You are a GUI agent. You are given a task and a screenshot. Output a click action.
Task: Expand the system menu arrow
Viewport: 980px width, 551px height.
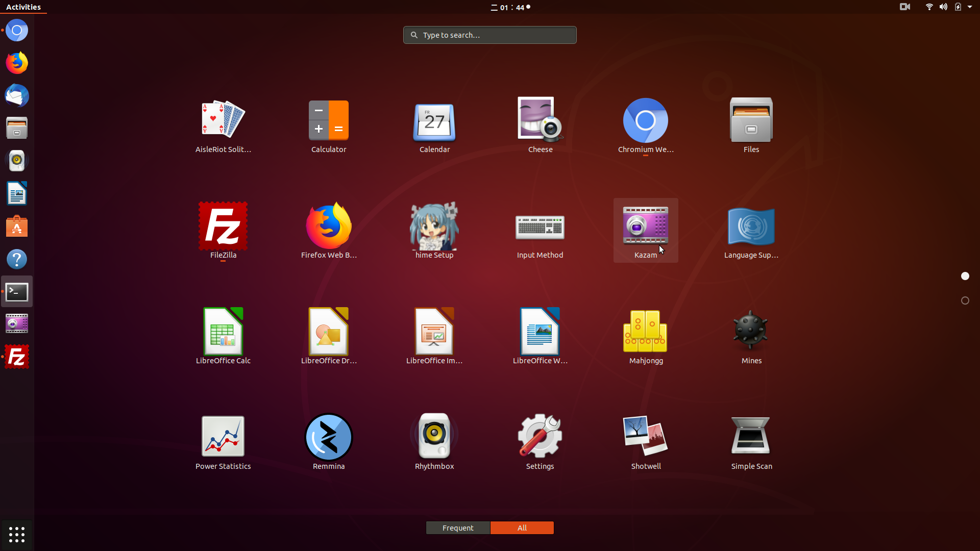pos(970,7)
